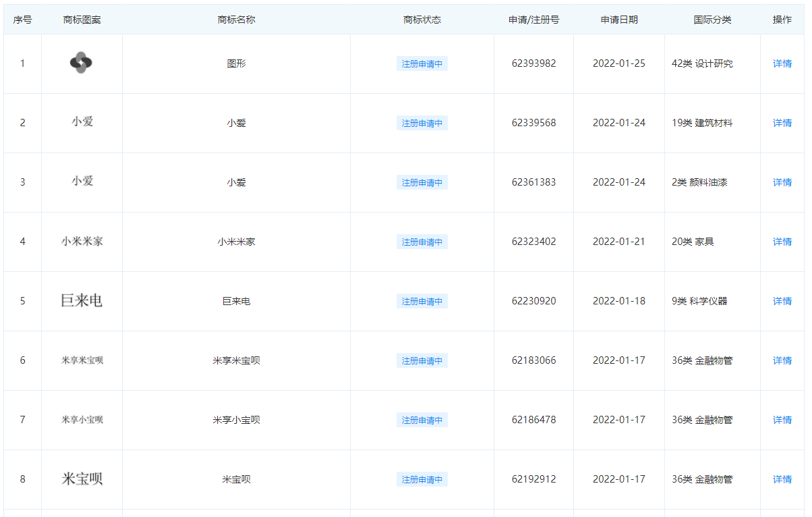Click 注册申请中 badge in 巨来电 row
Image resolution: width=812 pixels, height=517 pixels.
[x=422, y=302]
